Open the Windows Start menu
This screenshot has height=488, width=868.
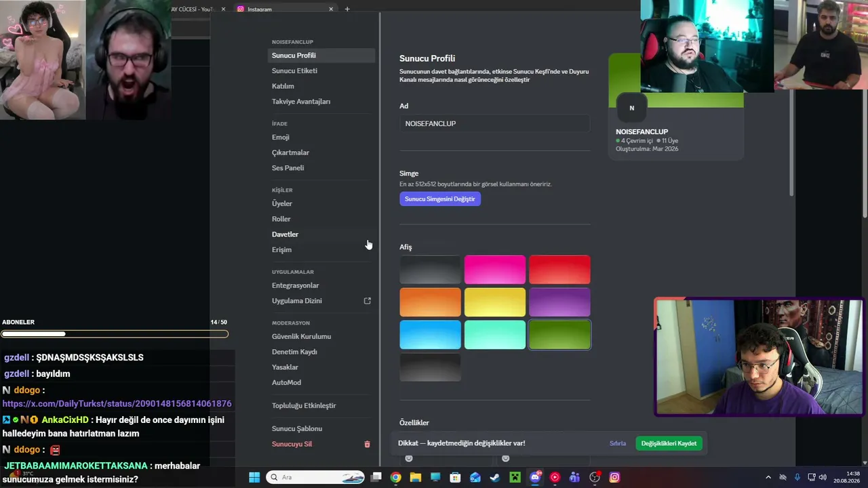pyautogui.click(x=254, y=477)
